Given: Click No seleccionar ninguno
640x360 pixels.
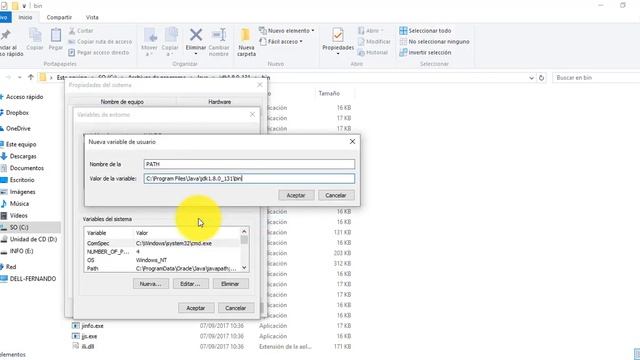Looking at the screenshot, I should 435,42.
